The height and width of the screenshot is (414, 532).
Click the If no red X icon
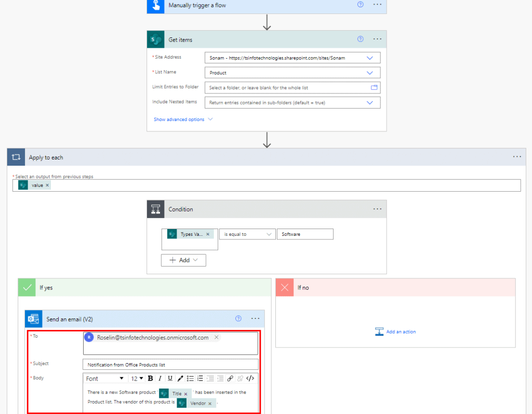coord(285,287)
